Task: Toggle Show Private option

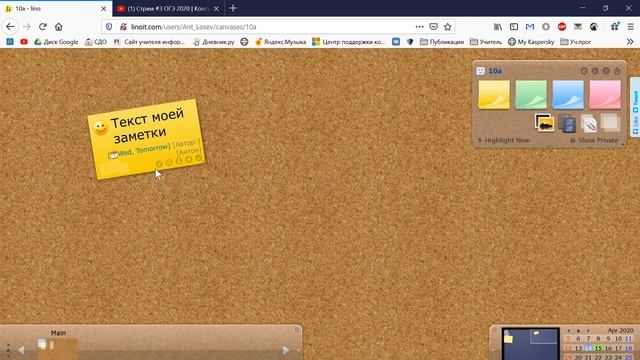Action: pos(594,140)
